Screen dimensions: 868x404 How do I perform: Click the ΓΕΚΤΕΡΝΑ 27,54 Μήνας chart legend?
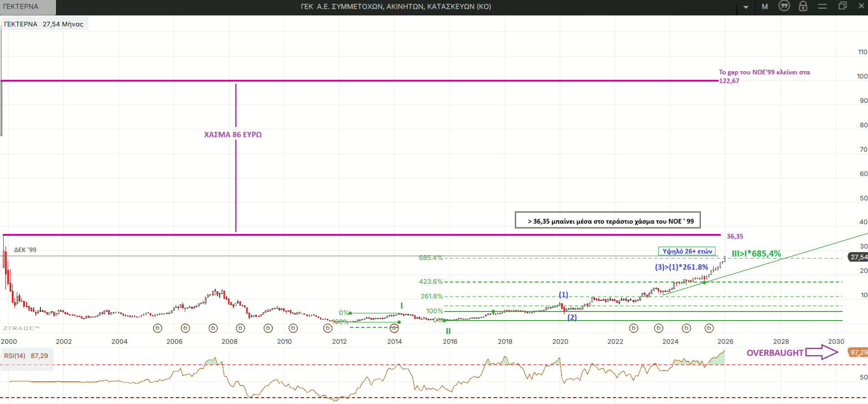(44, 24)
